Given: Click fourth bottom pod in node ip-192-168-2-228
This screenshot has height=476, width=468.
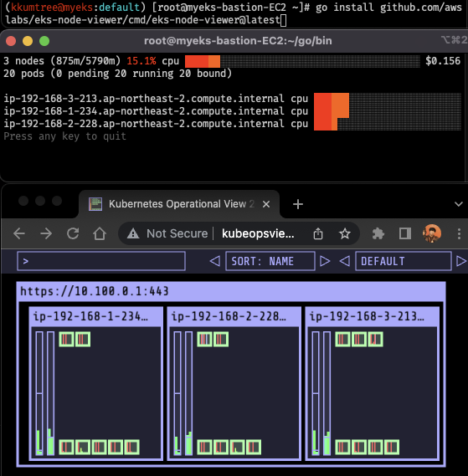Looking at the screenshot, I should (x=254, y=448).
